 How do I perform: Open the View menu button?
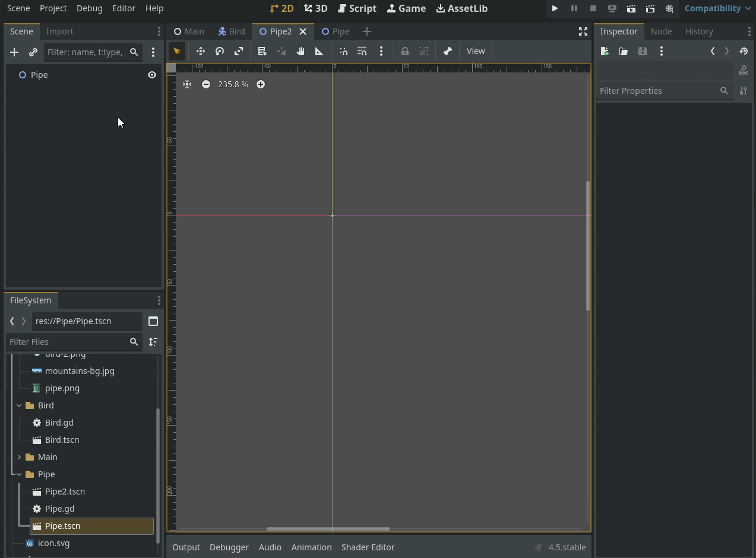point(475,51)
